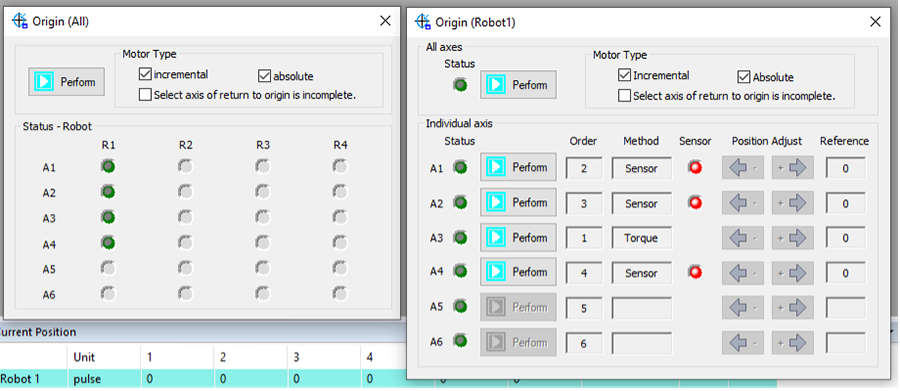The image size is (900, 391).
Task: Click the A2 plus position adjust arrow
Action: pyautogui.click(x=793, y=203)
